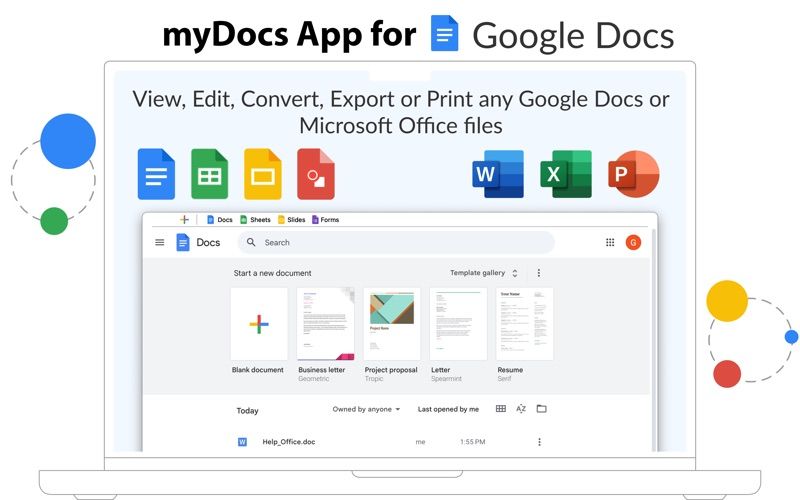
Task: Click the Start a new document heading
Action: pos(272,273)
